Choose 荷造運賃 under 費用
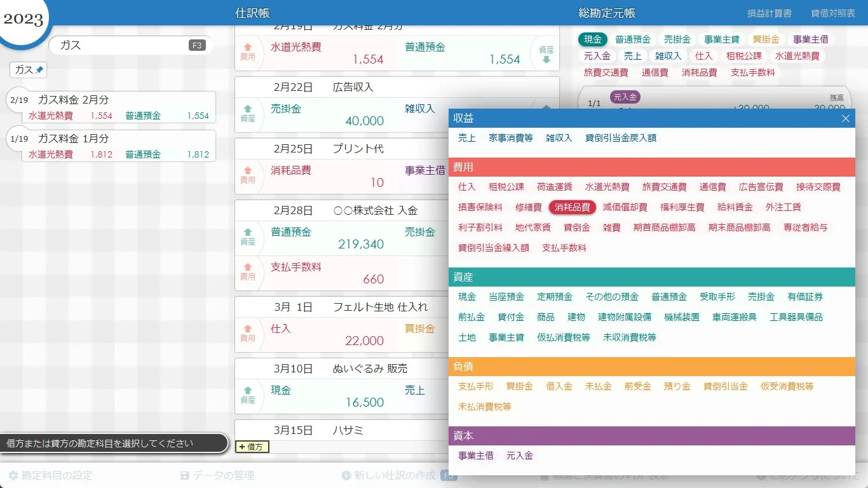The width and height of the screenshot is (868, 488). pos(555,187)
